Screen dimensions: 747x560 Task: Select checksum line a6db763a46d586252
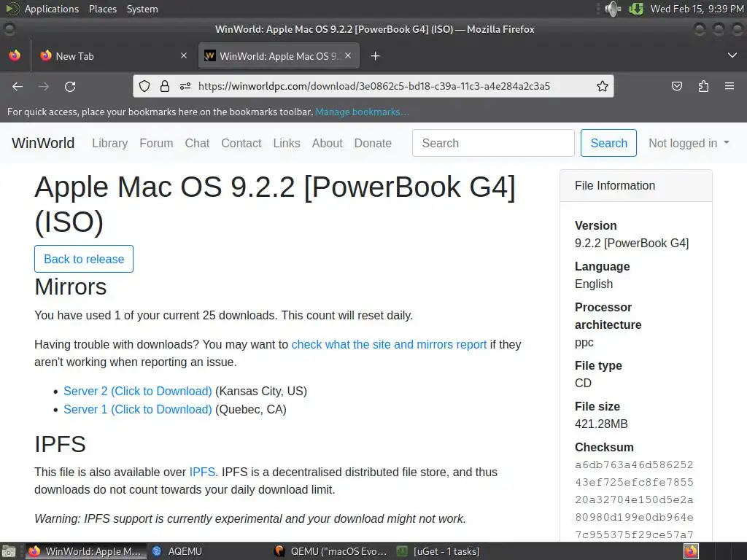pyautogui.click(x=634, y=464)
